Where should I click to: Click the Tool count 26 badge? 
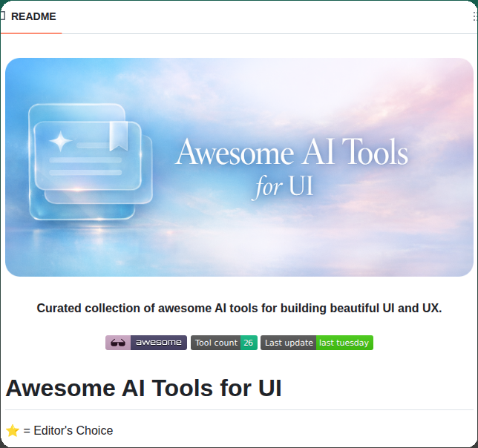[x=224, y=343]
